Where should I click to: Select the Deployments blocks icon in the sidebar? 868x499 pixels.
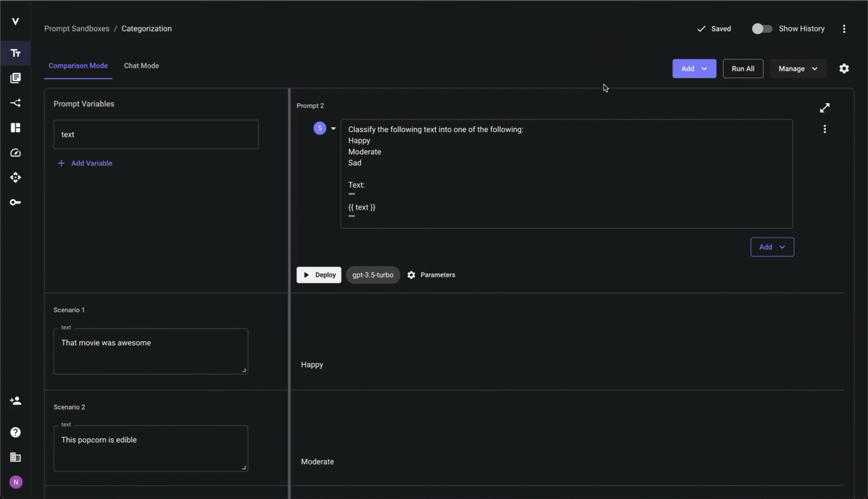tap(15, 127)
